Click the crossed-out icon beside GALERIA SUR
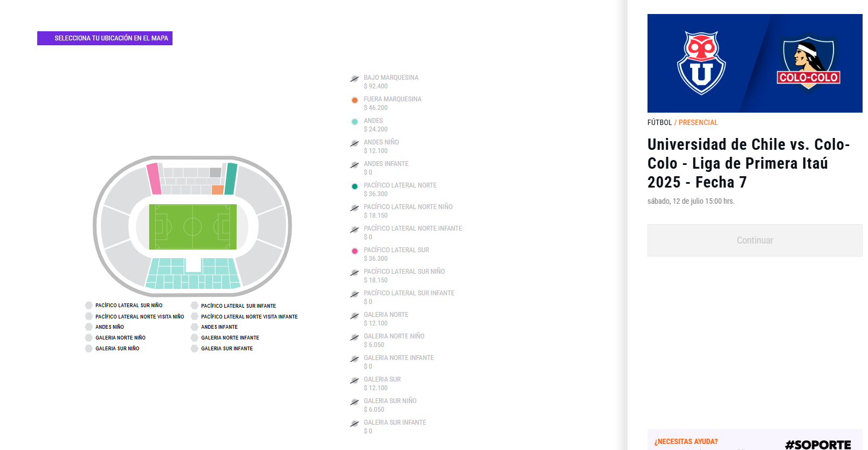The image size is (868, 450). [355, 380]
